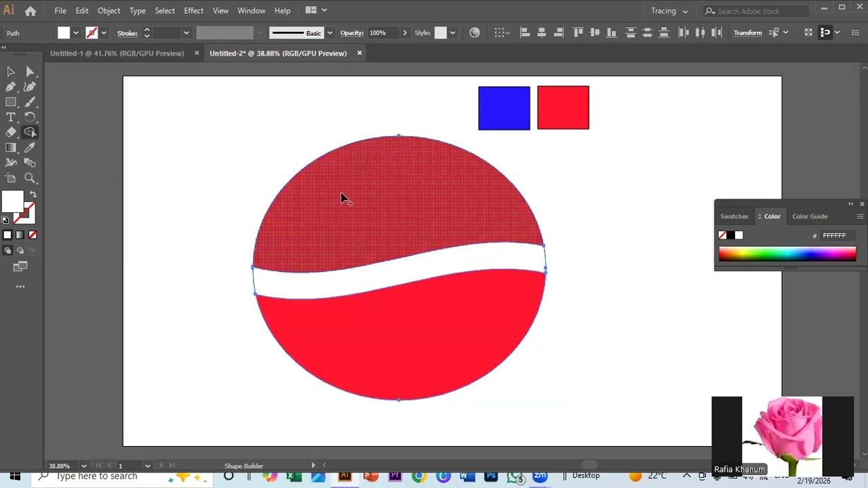This screenshot has width=868, height=488.
Task: Set paint mode to None
Action: click(x=33, y=235)
